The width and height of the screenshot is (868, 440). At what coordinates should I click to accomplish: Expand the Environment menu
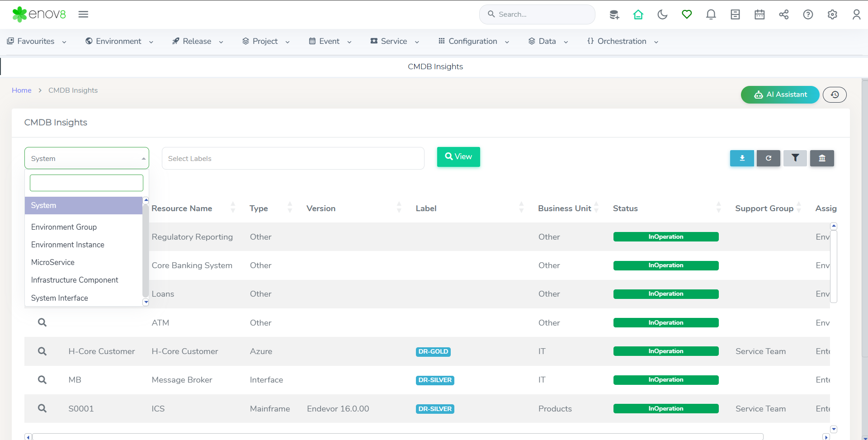click(119, 41)
